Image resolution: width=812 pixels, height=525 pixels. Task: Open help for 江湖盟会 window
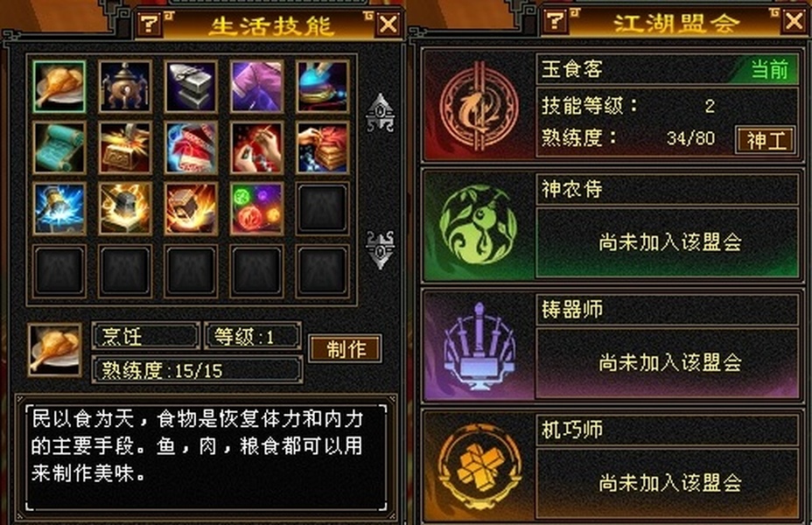(x=555, y=21)
